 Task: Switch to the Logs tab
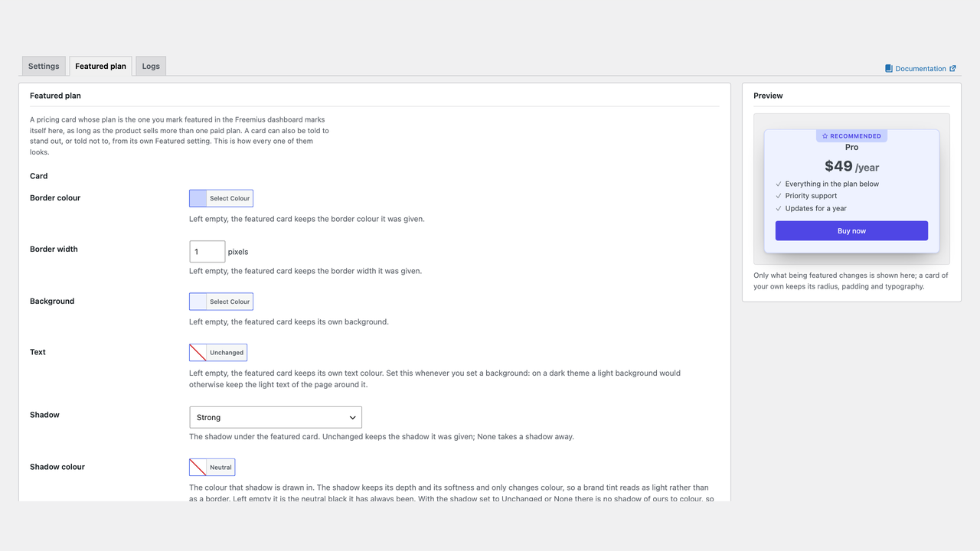tap(151, 66)
